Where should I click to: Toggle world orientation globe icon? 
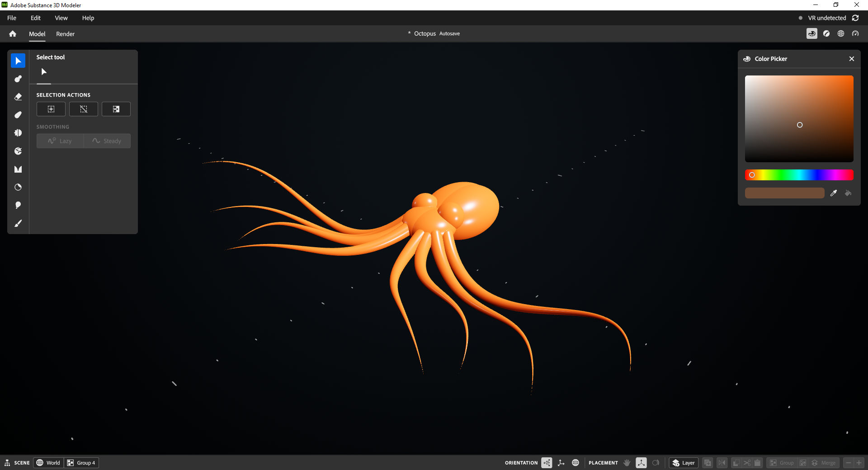click(x=576, y=463)
